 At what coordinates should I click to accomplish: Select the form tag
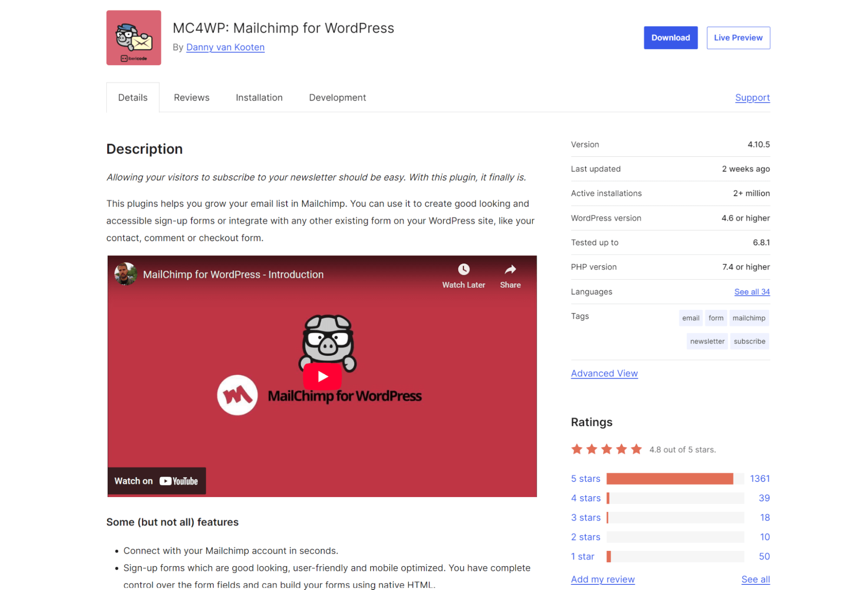pos(716,318)
